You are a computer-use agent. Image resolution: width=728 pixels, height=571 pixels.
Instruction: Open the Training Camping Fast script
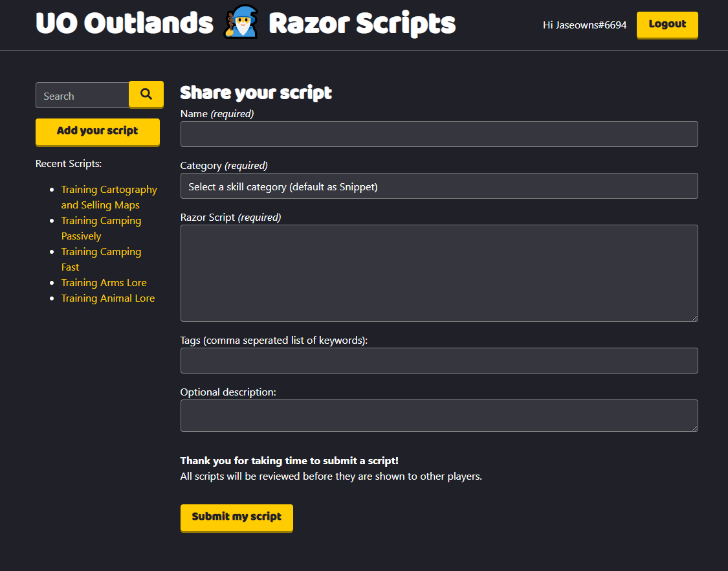click(x=101, y=259)
